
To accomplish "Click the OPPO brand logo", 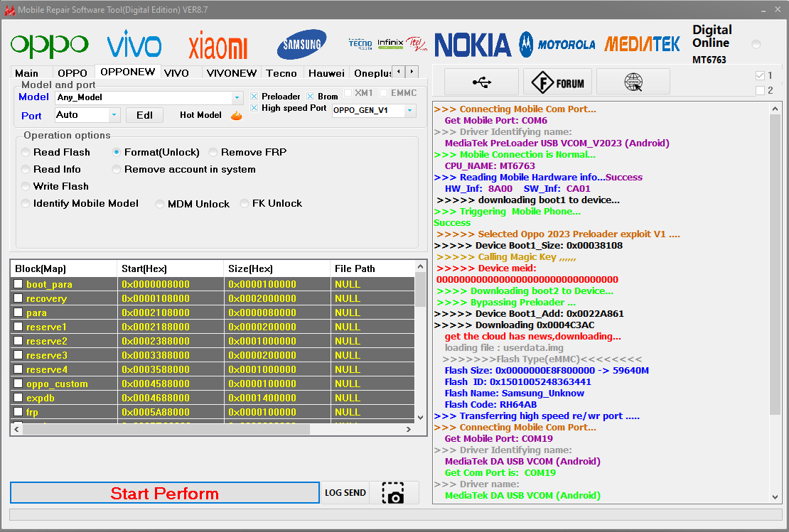I will coord(49,45).
